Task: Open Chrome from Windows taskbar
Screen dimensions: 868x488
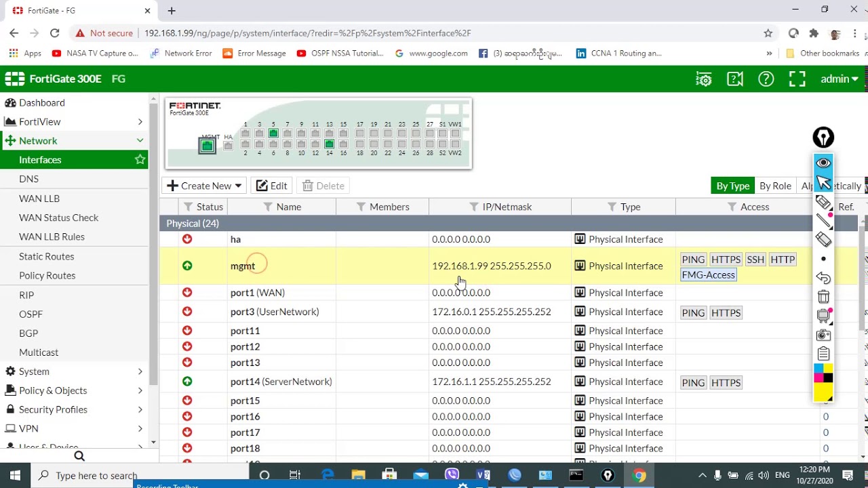Action: [639, 475]
